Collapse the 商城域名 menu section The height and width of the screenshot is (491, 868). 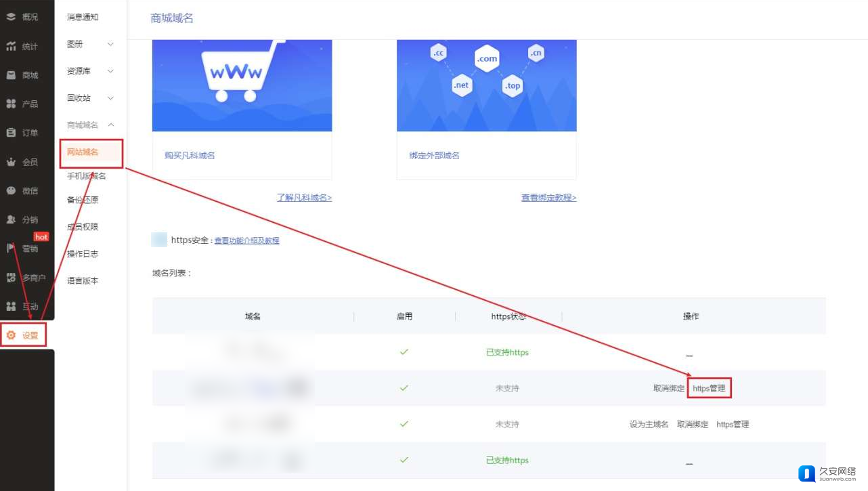[x=111, y=125]
